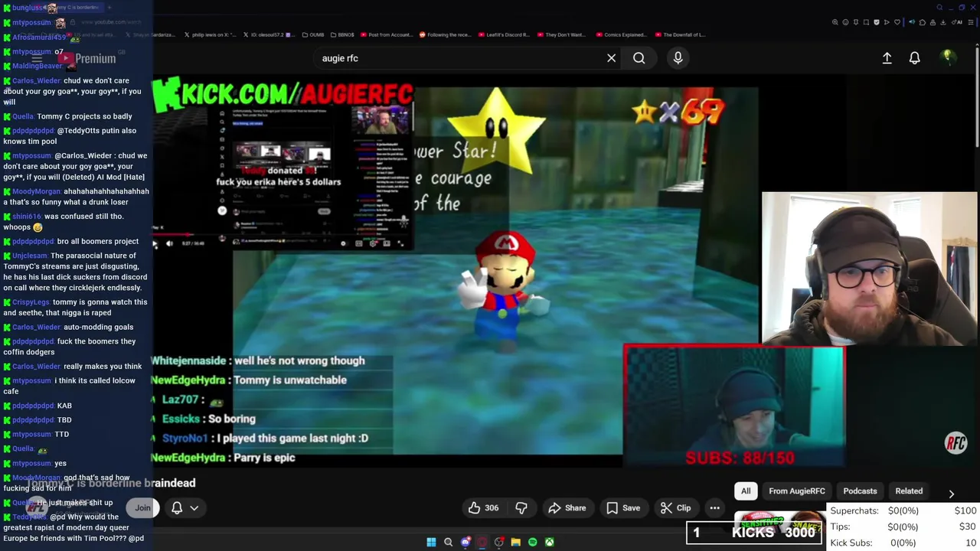Open Windows taskbar search

(449, 542)
